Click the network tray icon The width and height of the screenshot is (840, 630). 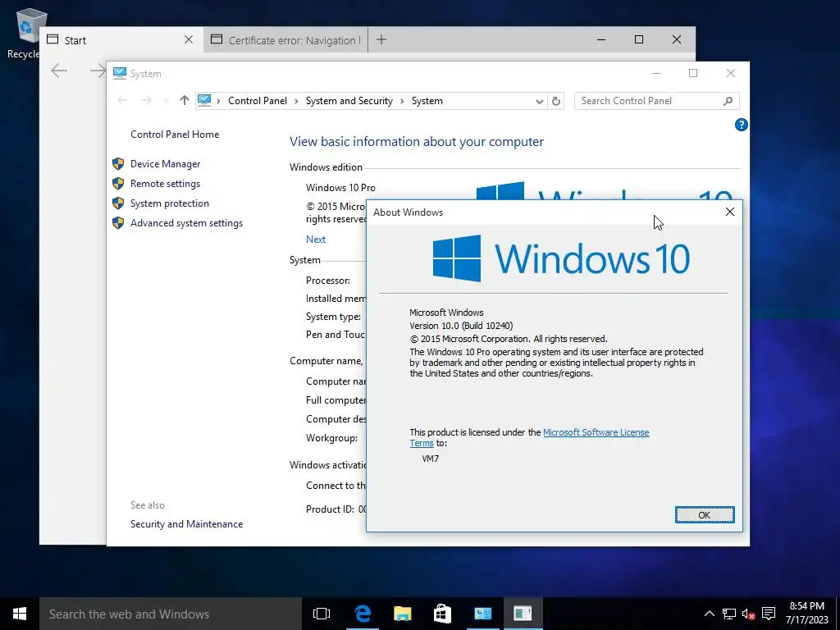coord(728,614)
